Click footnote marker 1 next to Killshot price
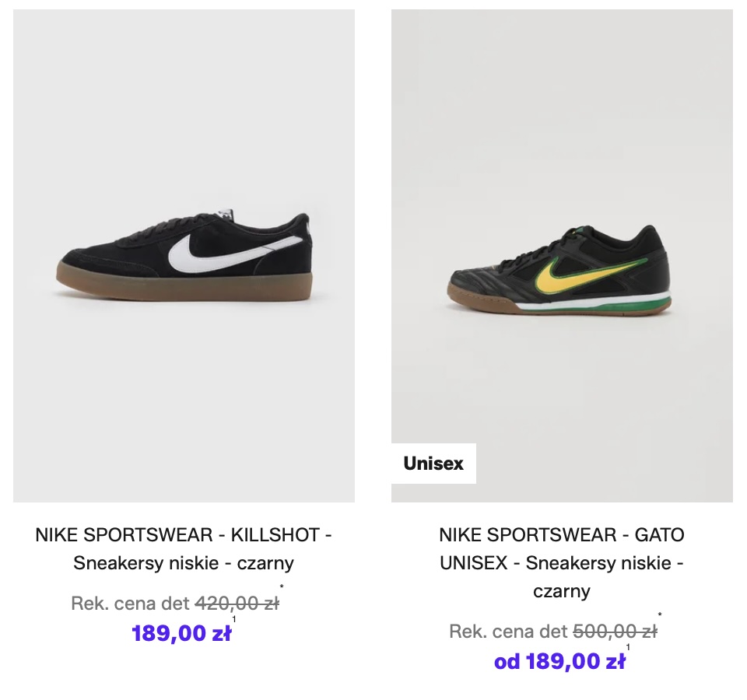 click(x=234, y=620)
